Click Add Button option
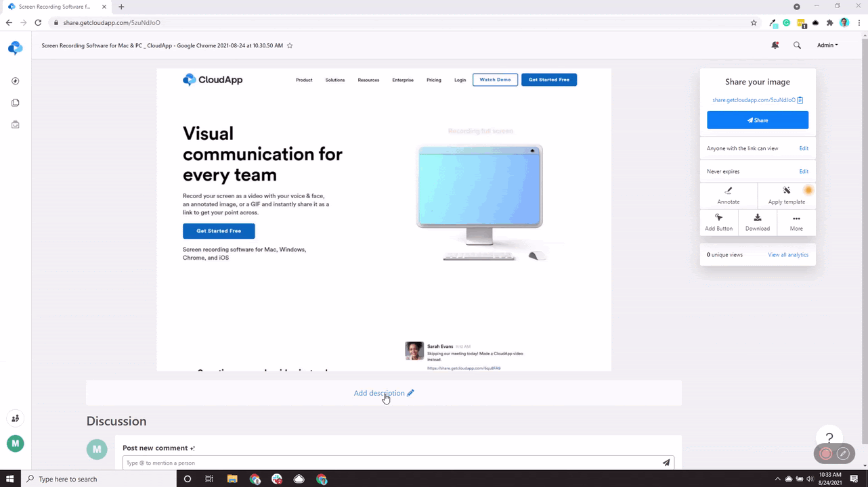This screenshot has height=487, width=868. (x=718, y=223)
